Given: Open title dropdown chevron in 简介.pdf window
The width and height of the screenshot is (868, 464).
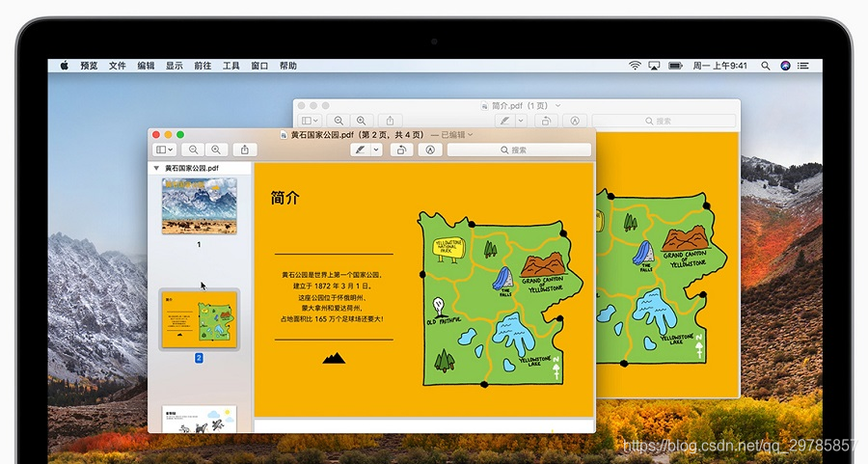Looking at the screenshot, I should tap(557, 105).
